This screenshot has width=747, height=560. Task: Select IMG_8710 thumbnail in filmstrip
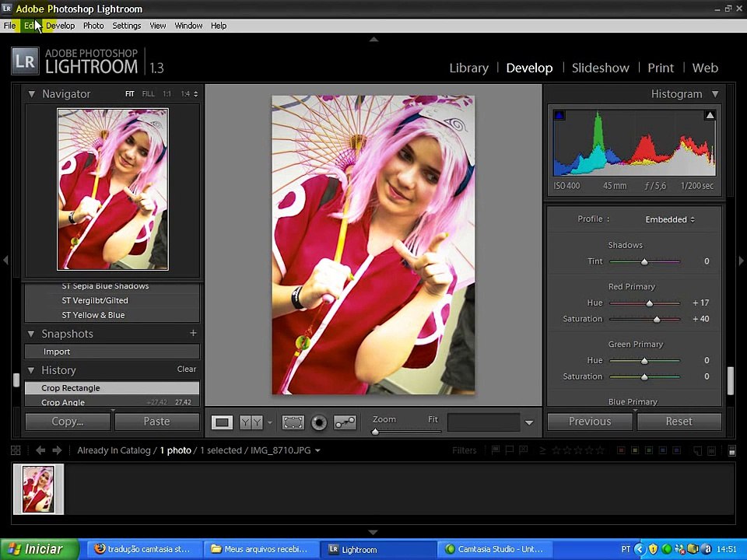[x=38, y=489]
